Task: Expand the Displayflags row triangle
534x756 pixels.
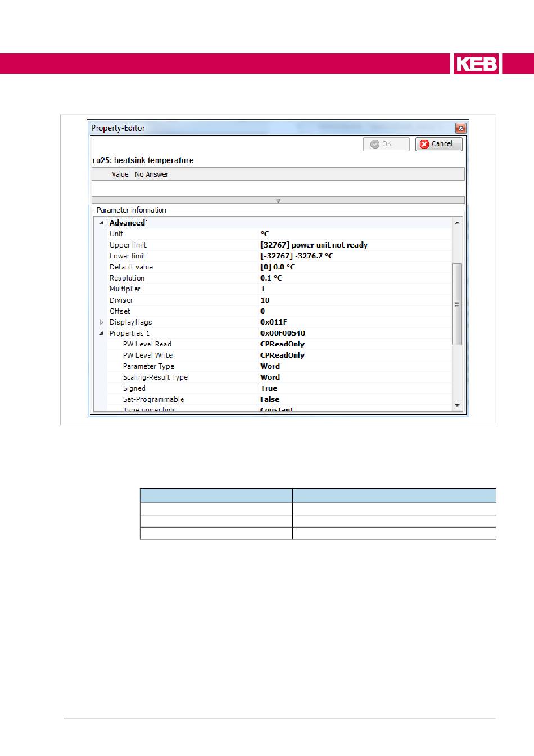Action: 101,322
